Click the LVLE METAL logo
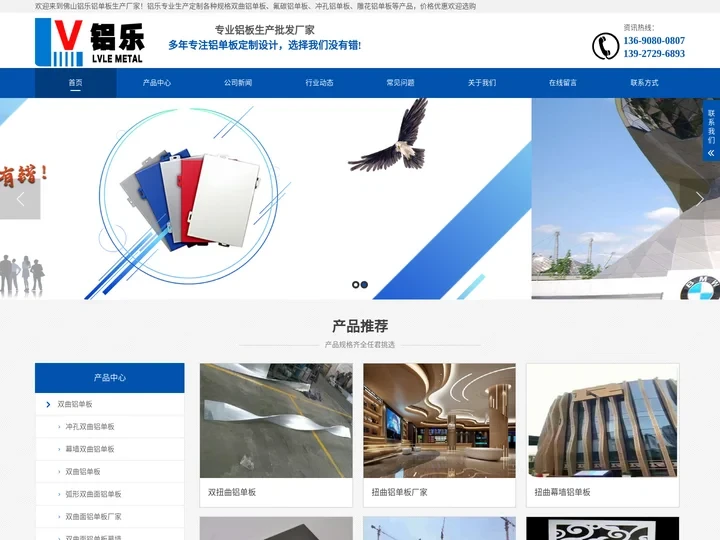720x540 pixels. pos(90,42)
